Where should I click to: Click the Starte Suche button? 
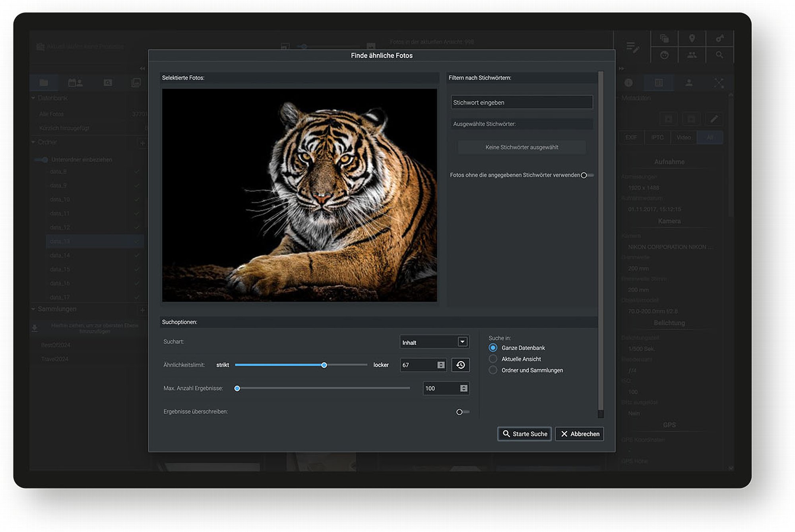click(524, 434)
